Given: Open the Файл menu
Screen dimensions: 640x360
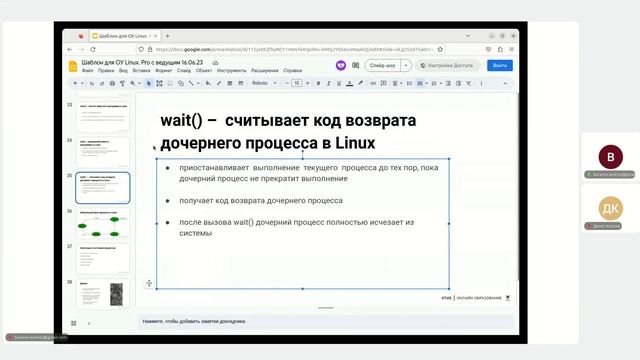Looking at the screenshot, I should click(87, 71).
